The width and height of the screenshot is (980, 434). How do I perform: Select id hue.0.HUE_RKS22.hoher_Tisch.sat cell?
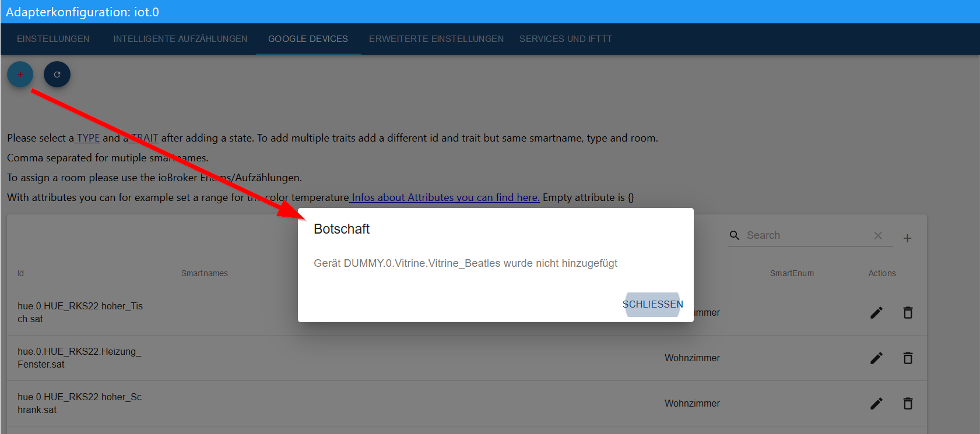click(80, 312)
